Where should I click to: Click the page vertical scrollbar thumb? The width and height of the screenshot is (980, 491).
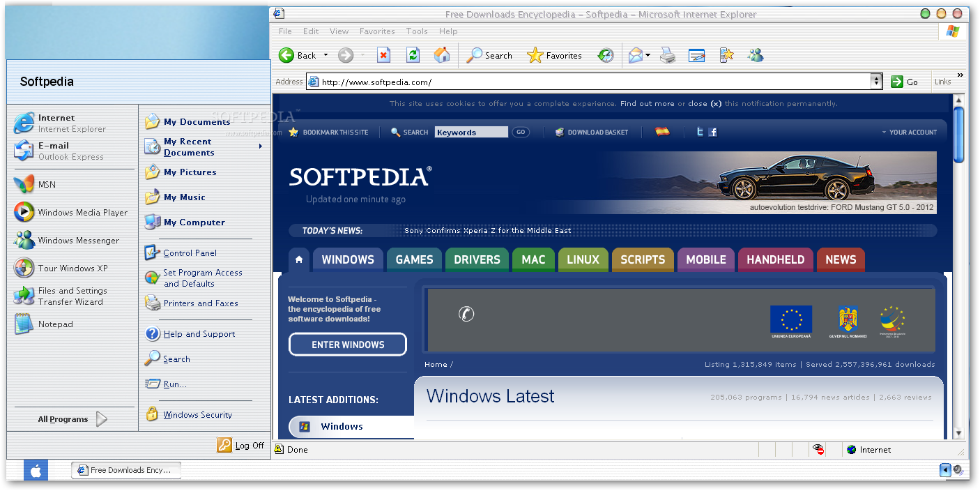[959, 135]
